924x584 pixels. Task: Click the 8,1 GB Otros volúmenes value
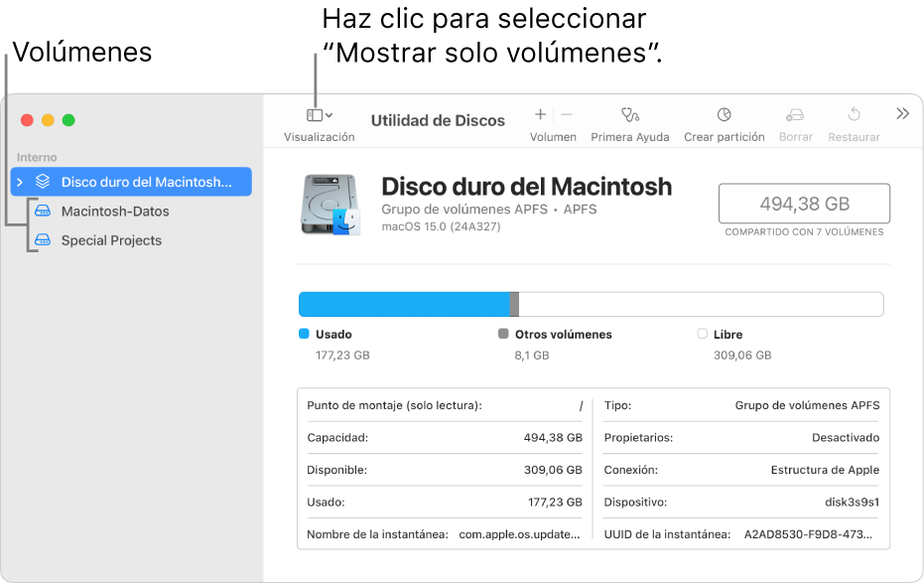(532, 356)
